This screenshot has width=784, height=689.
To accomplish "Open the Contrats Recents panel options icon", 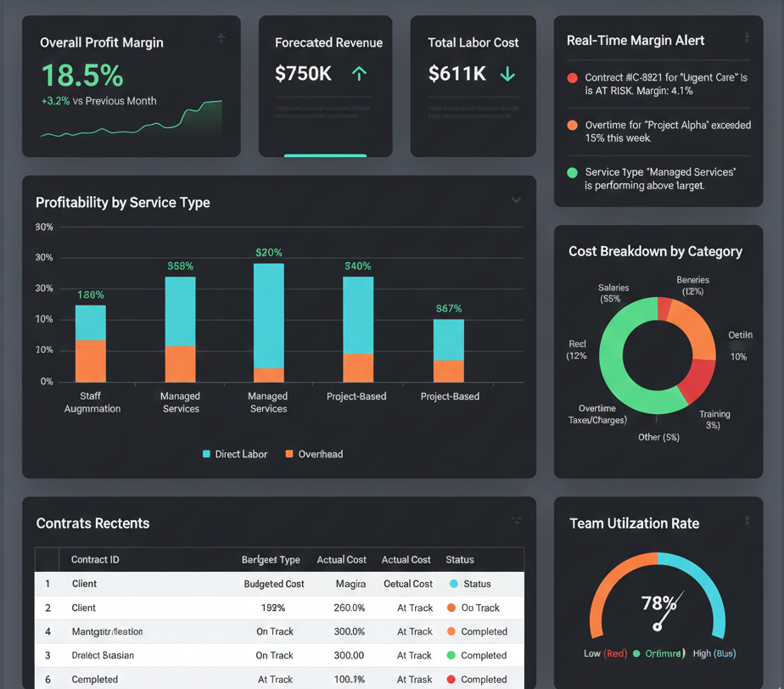I will point(516,521).
